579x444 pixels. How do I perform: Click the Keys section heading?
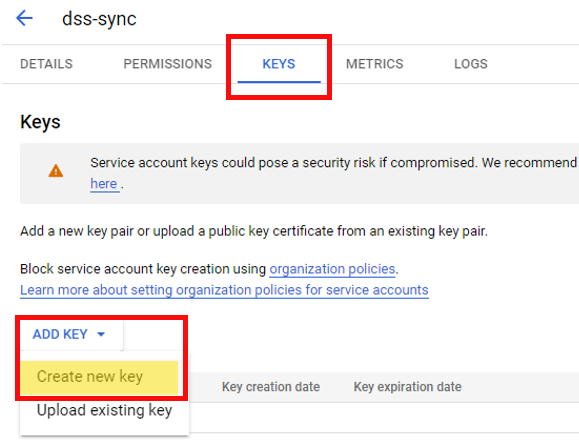pyautogui.click(x=40, y=122)
